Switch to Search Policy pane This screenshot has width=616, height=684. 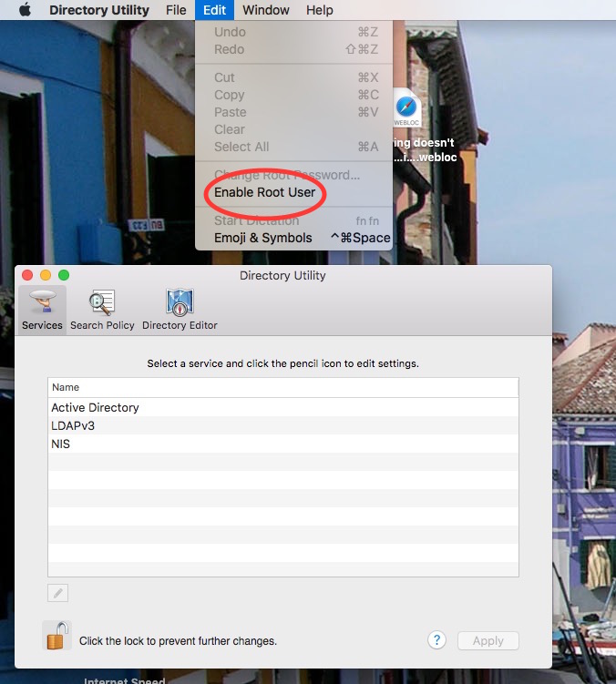coord(102,311)
